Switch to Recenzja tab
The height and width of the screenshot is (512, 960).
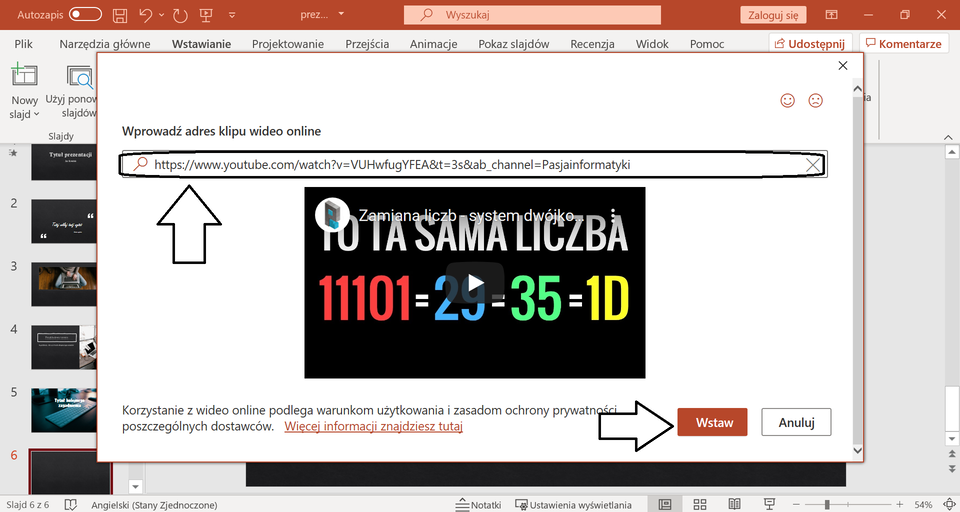pyautogui.click(x=592, y=44)
